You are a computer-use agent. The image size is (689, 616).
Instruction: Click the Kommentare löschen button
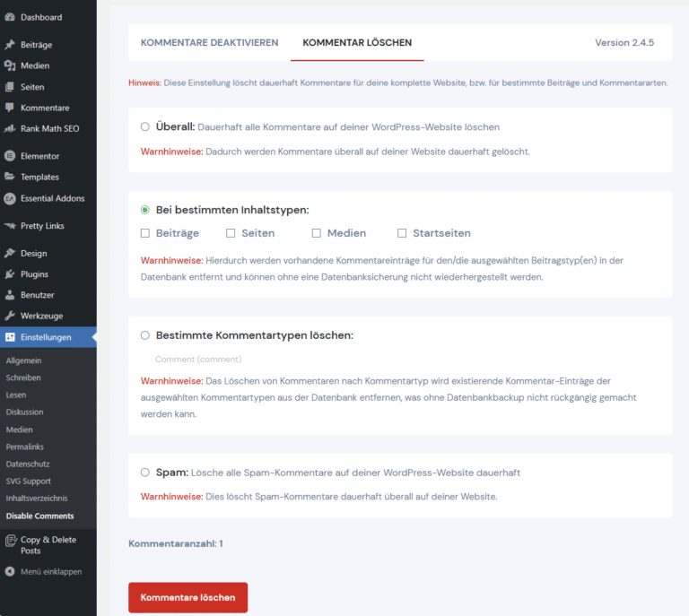[x=188, y=597]
